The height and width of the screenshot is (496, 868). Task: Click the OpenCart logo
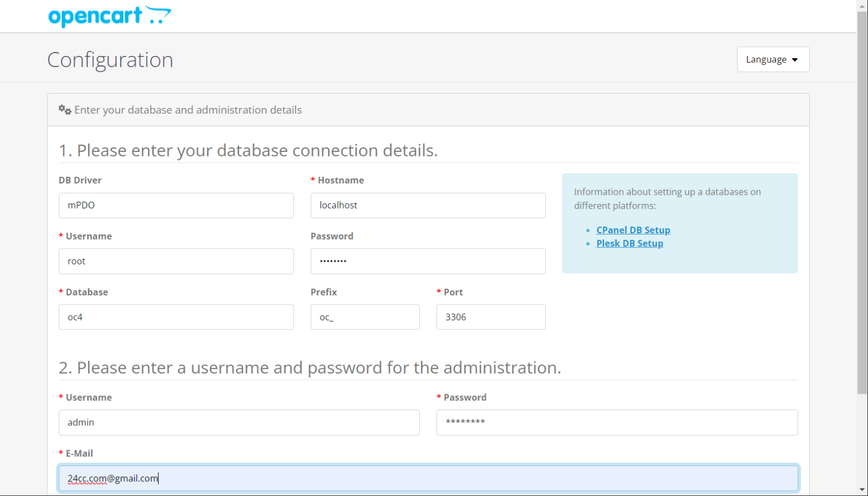tap(110, 16)
